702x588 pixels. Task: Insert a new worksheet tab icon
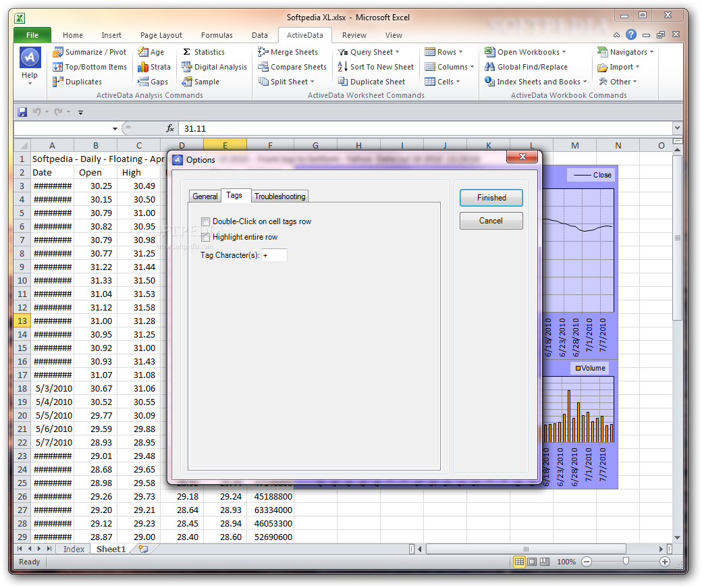tap(143, 549)
